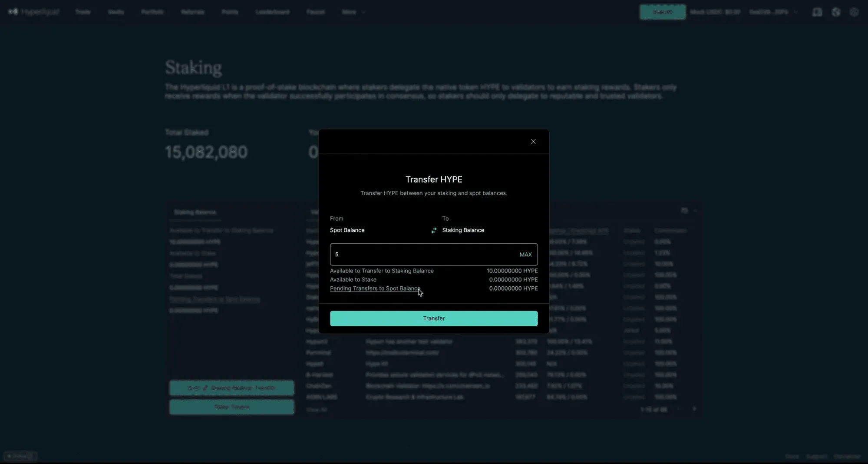This screenshot has width=868, height=464.
Task: Click the 10.00000000 HYPE available amount in dialog
Action: point(512,271)
